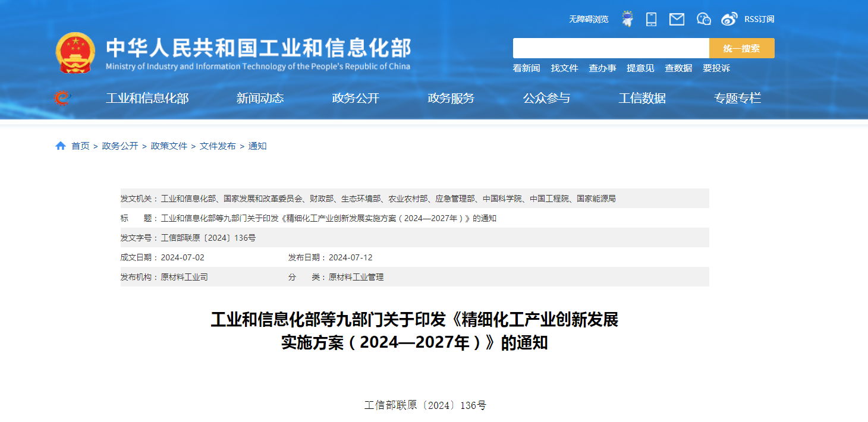Click the 发布机构 value 原材料工业司
This screenshot has width=868, height=422.
coord(184,277)
